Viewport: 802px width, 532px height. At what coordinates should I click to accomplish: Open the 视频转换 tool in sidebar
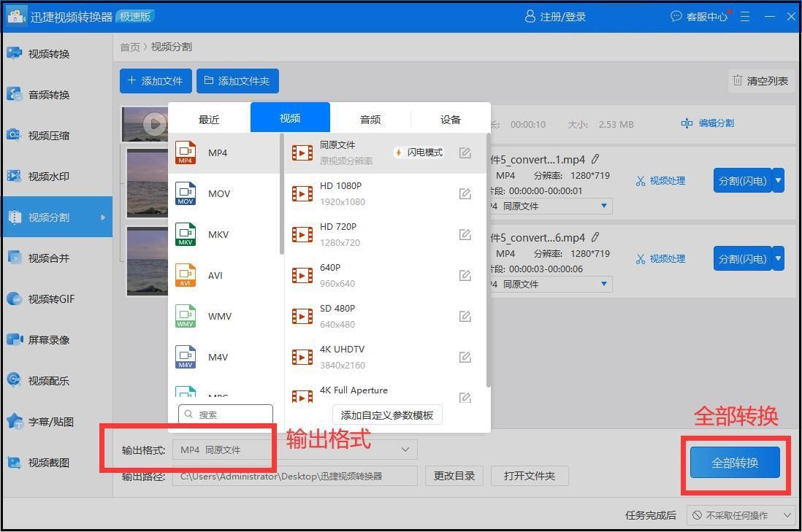pyautogui.click(x=47, y=53)
